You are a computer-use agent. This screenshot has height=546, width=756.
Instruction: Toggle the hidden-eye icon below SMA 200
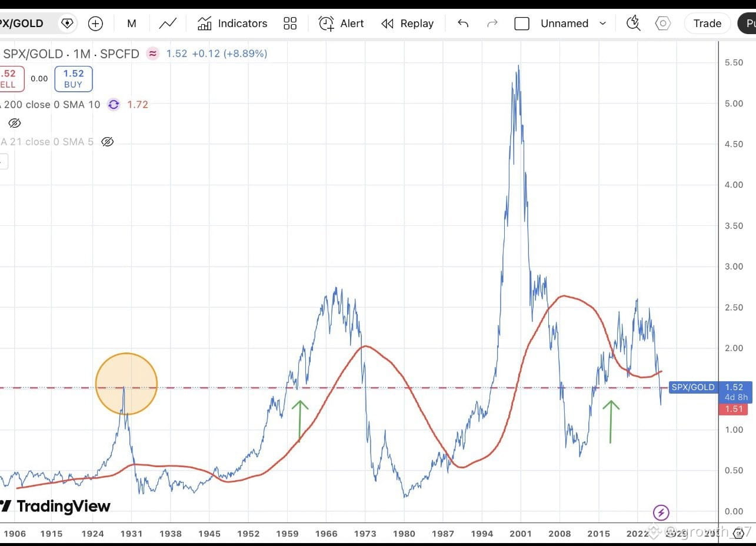click(x=15, y=123)
